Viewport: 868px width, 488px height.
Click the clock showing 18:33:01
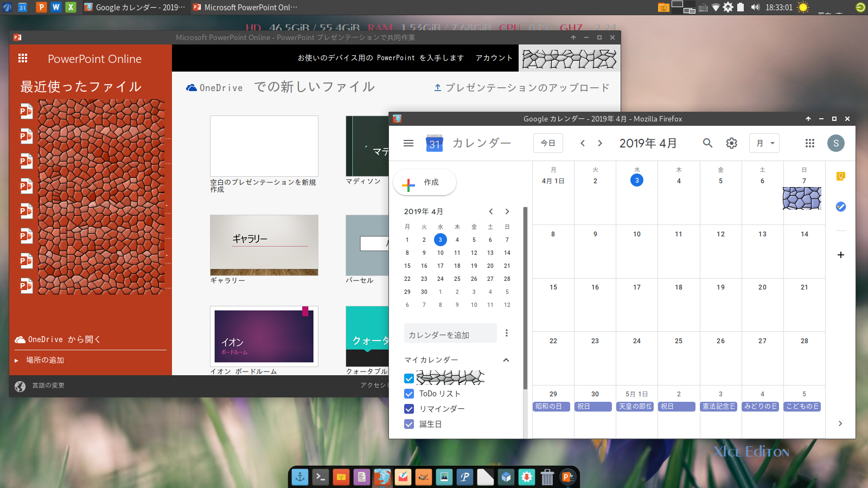tap(779, 8)
